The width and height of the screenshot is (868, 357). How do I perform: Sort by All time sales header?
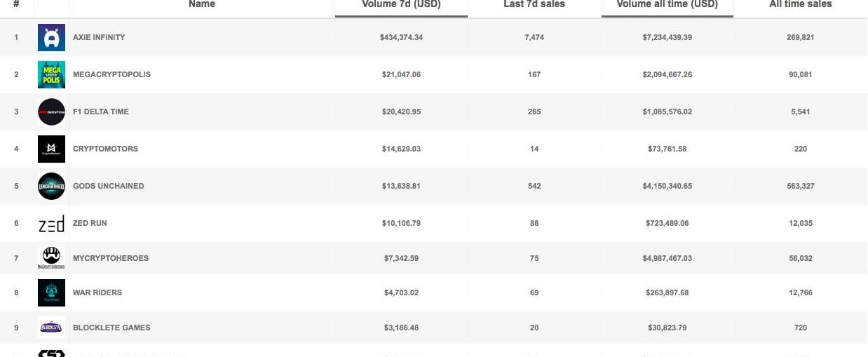[x=800, y=4]
